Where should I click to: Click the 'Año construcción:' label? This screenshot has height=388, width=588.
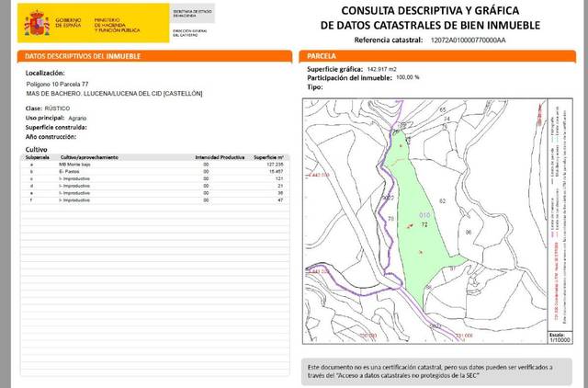[51, 137]
